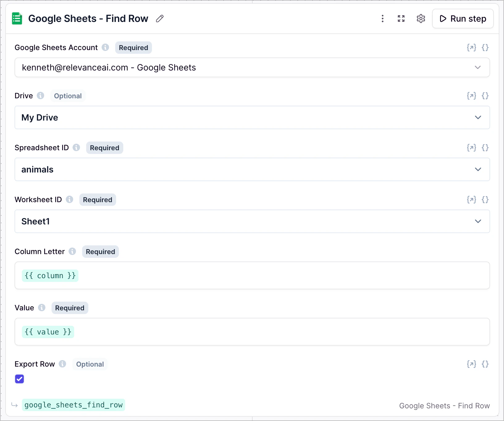This screenshot has height=421, width=504.
Task: Open code braces icon for Export Row
Action: (x=485, y=364)
